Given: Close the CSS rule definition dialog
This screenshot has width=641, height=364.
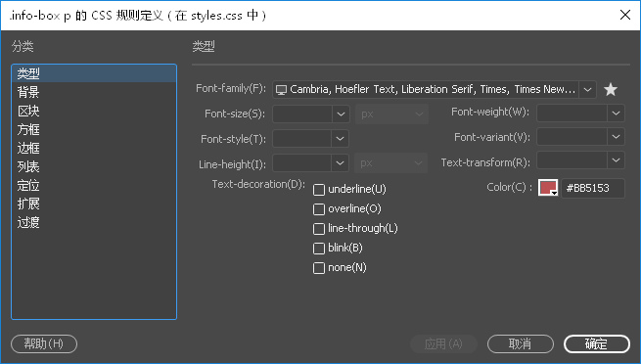Looking at the screenshot, I should click(625, 15).
